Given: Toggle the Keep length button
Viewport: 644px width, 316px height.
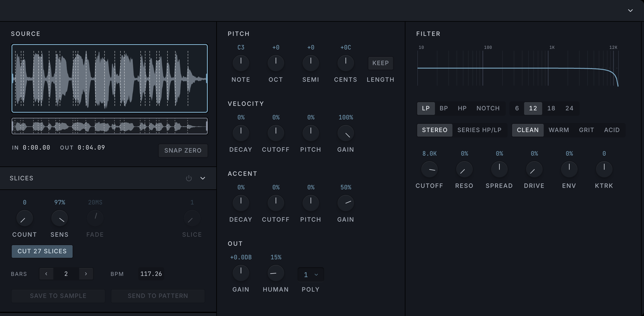Looking at the screenshot, I should pos(380,63).
